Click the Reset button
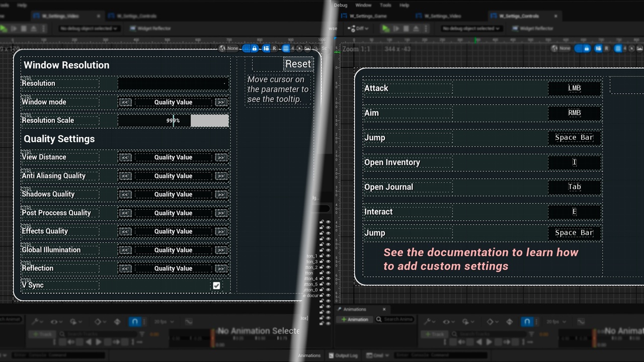This screenshot has width=644, height=362. 298,64
